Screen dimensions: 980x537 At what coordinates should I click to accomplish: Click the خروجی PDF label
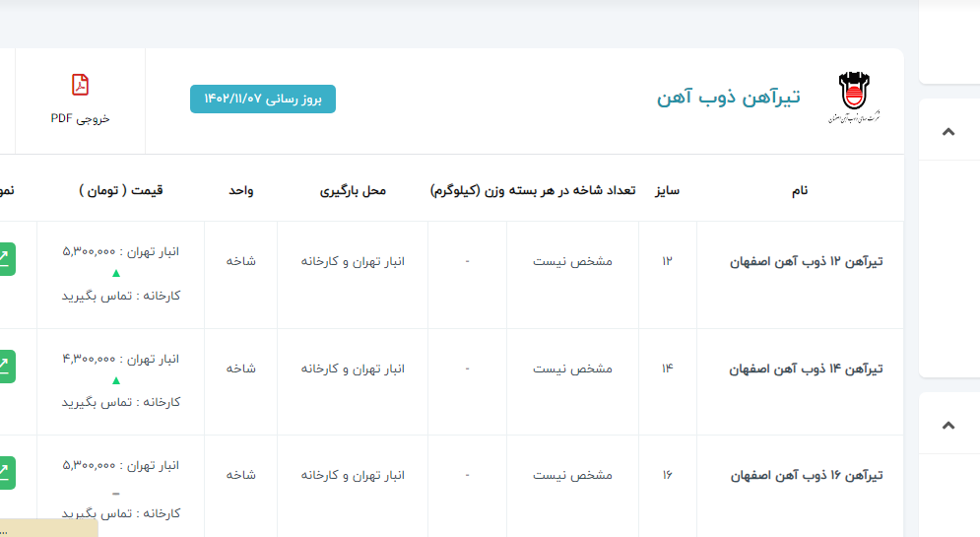[x=80, y=118]
